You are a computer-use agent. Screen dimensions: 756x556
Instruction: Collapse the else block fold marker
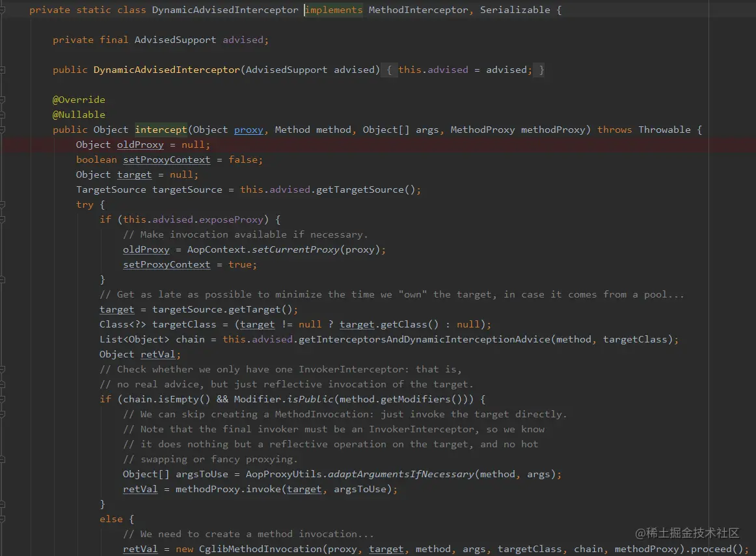point(2,520)
